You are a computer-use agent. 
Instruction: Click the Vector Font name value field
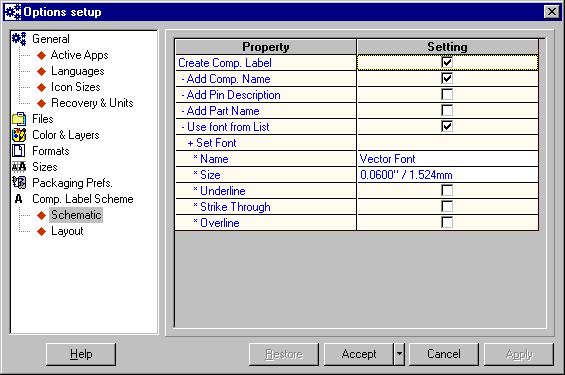click(x=448, y=159)
